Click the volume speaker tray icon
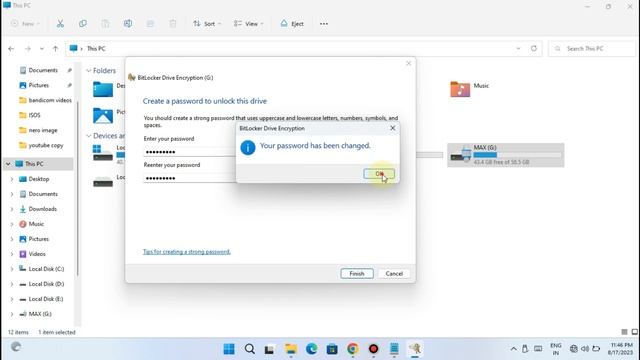This screenshot has height=360, width=640. pyautogui.click(x=585, y=349)
